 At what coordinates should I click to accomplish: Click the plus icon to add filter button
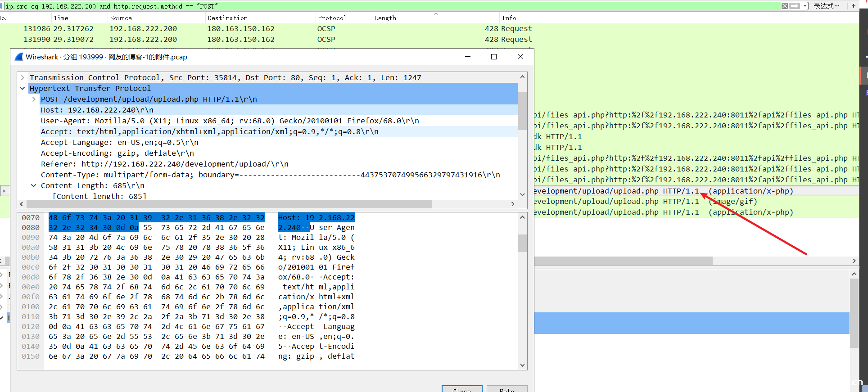click(853, 6)
